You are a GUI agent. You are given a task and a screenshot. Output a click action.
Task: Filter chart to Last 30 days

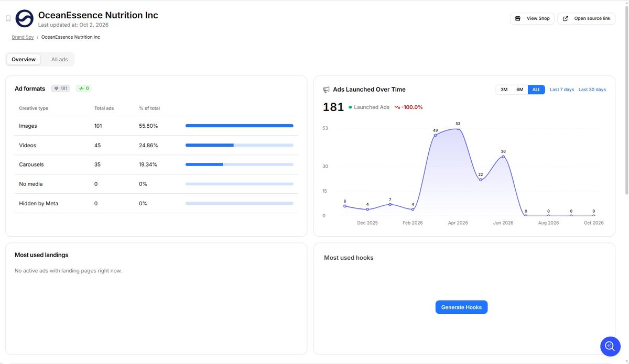pyautogui.click(x=592, y=90)
